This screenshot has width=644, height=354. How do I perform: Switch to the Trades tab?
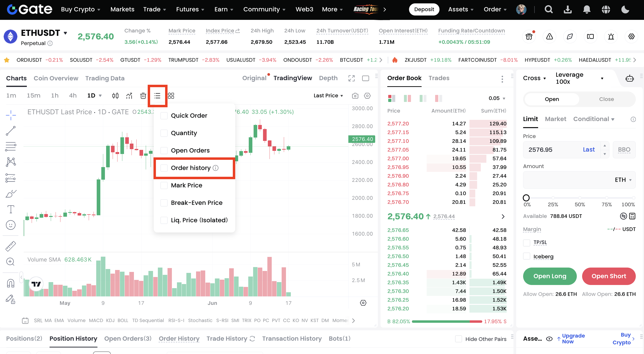point(439,78)
